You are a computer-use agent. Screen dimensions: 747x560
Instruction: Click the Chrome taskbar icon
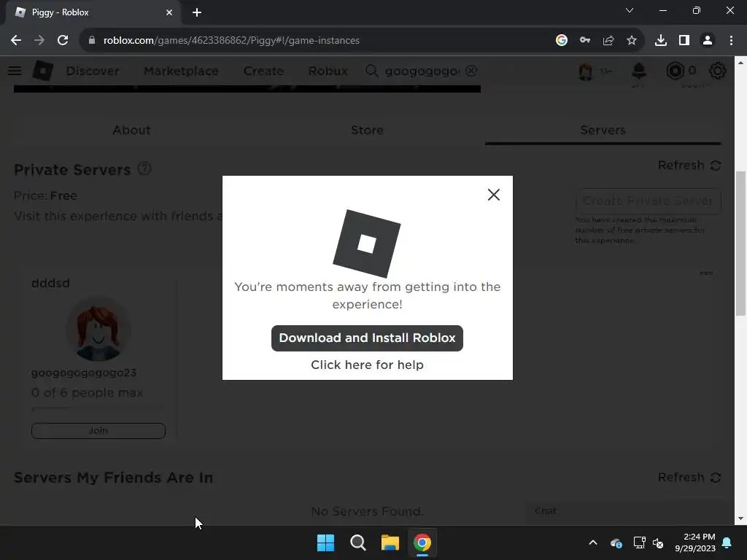pos(422,542)
